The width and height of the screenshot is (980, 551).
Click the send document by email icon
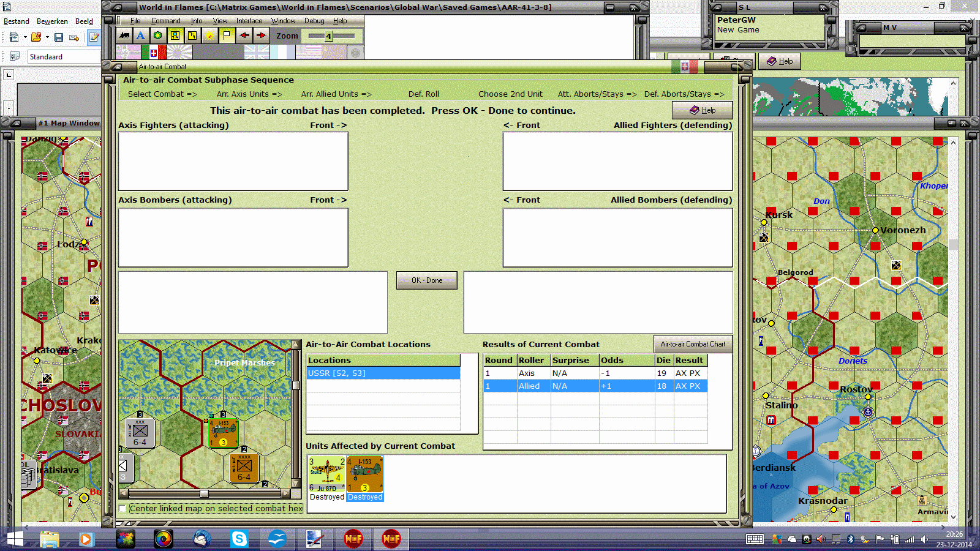point(74,37)
